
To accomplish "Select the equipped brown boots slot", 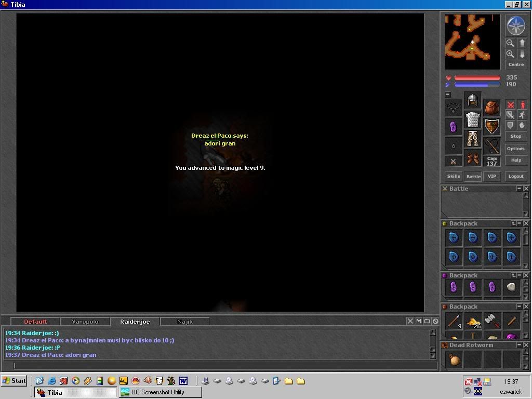I will (x=473, y=158).
